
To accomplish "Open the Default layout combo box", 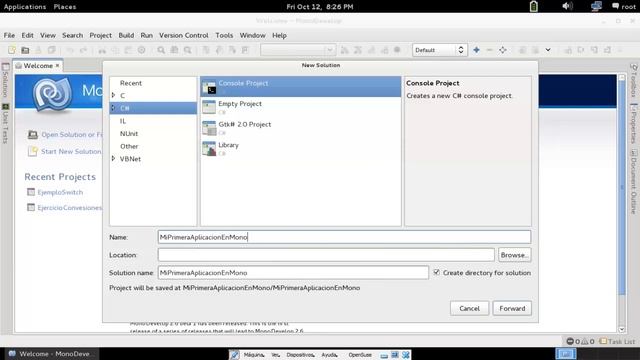I will [439, 50].
